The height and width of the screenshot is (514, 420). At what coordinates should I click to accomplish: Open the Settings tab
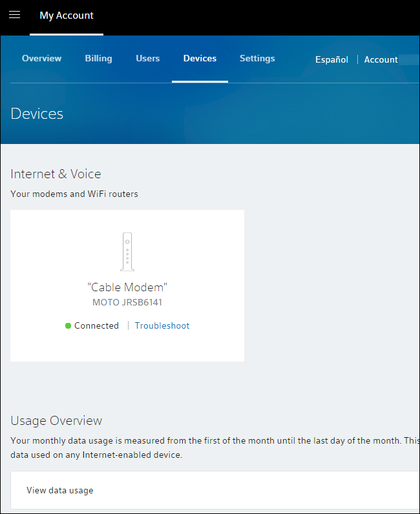point(257,58)
